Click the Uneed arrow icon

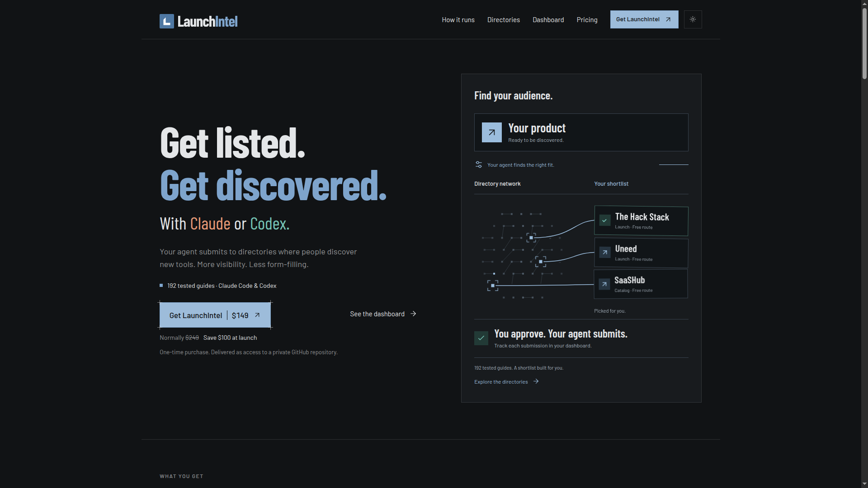(x=605, y=253)
